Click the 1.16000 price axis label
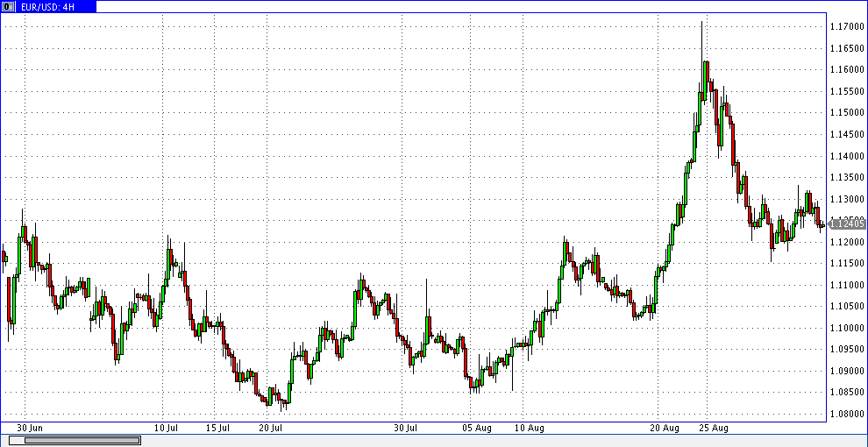Image resolution: width=868 pixels, height=447 pixels. pyautogui.click(x=847, y=70)
